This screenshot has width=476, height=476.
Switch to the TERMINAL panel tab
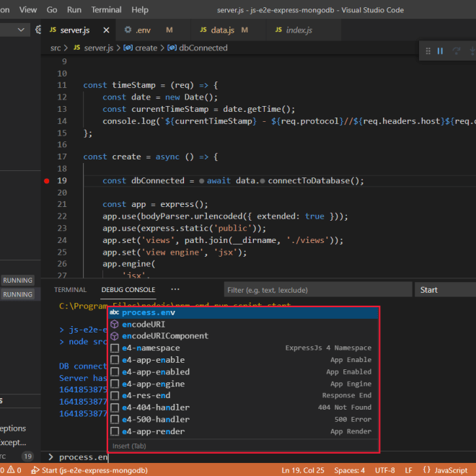click(x=70, y=290)
